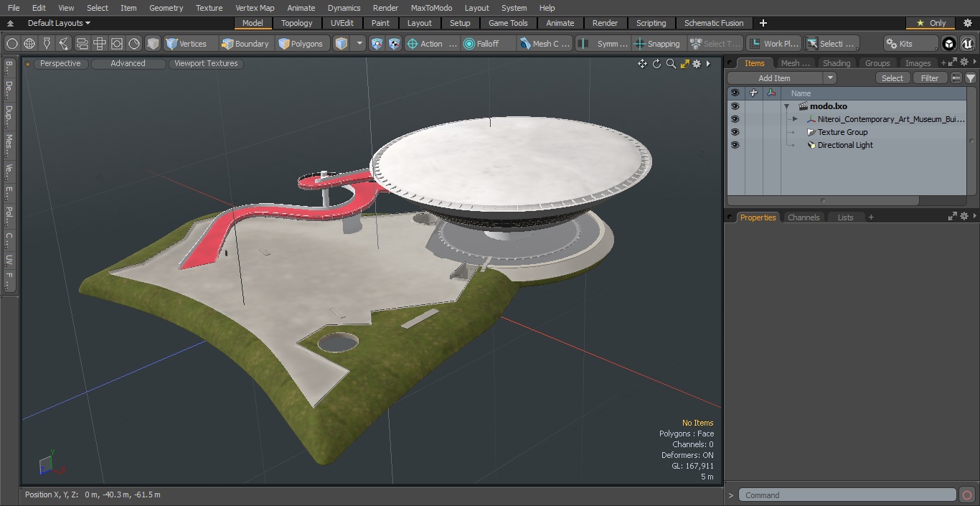980x506 pixels.
Task: Click the square with circle icon
Action: (x=117, y=44)
